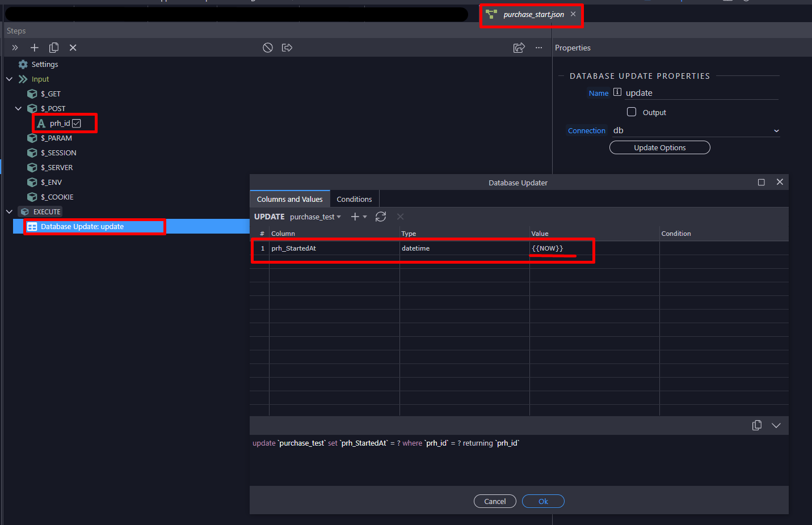Collapse the SQL preview panel chevron

[x=776, y=425]
